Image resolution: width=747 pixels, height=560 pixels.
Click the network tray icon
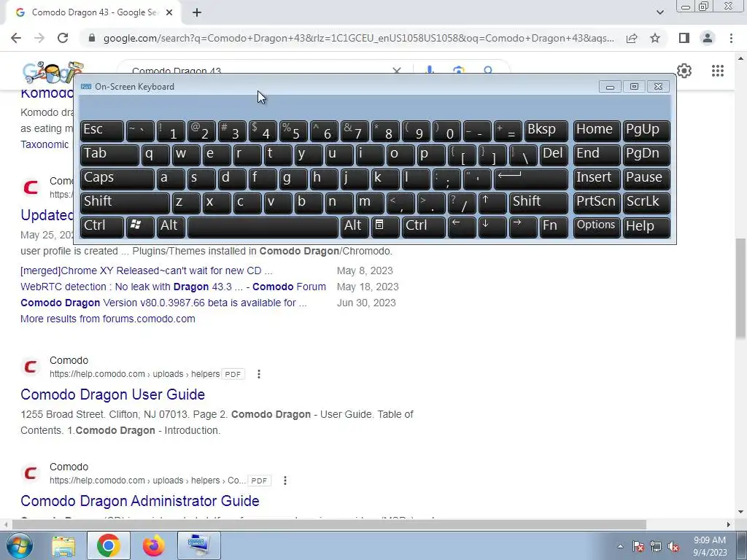(x=656, y=547)
